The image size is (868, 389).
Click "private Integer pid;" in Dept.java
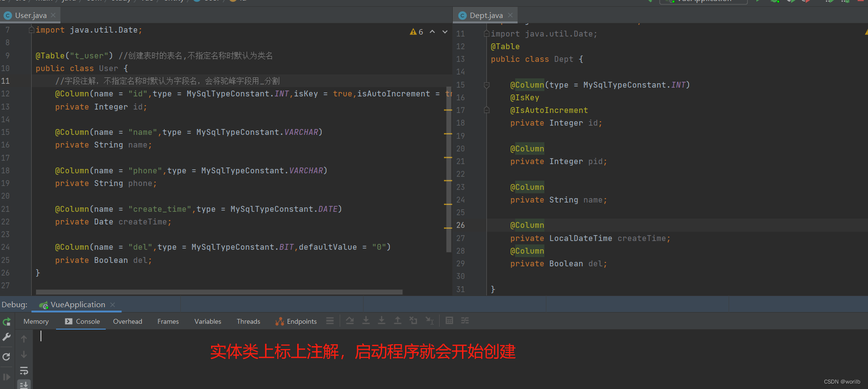(559, 161)
